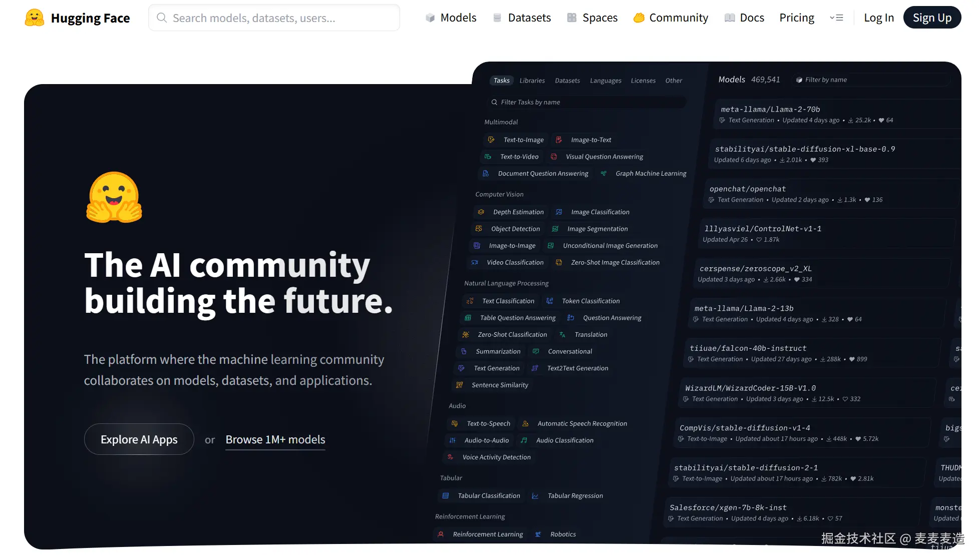Viewport: 979px width, 560px height.
Task: Focus the search models, datasets, users field
Action: click(x=280, y=18)
